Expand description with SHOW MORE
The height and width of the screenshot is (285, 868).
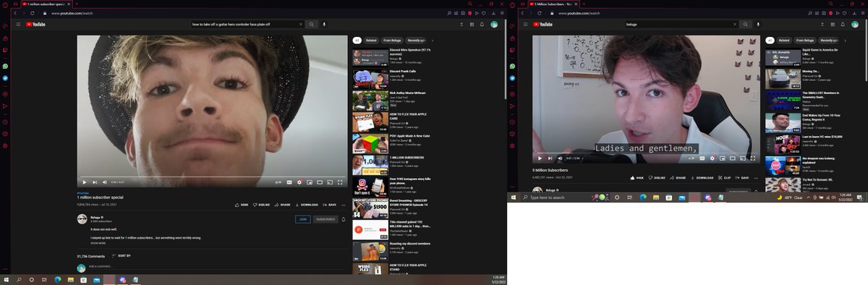98,243
